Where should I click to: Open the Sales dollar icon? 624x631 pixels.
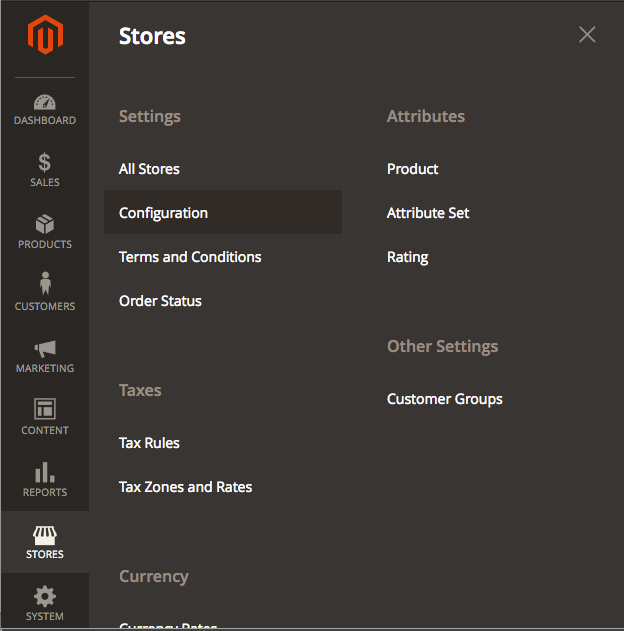tap(44, 163)
